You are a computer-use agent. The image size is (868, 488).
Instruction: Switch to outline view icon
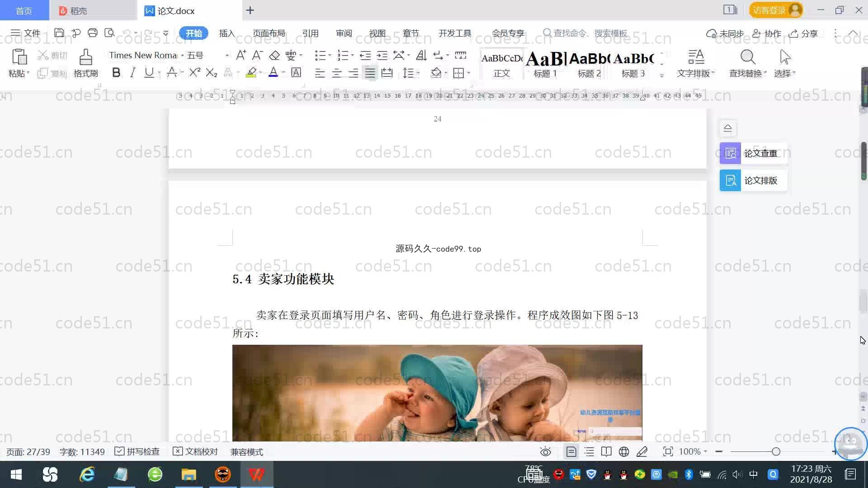(x=589, y=451)
